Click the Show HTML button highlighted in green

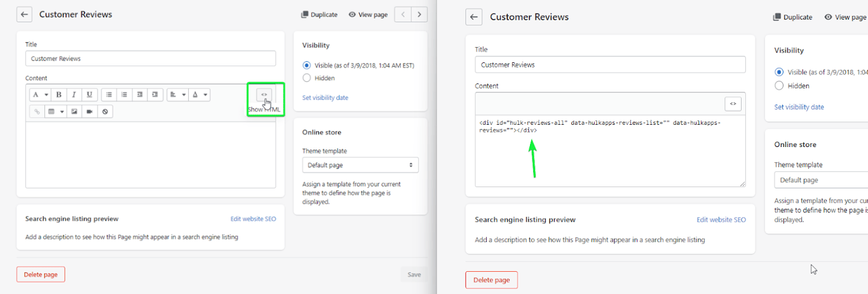(x=264, y=95)
